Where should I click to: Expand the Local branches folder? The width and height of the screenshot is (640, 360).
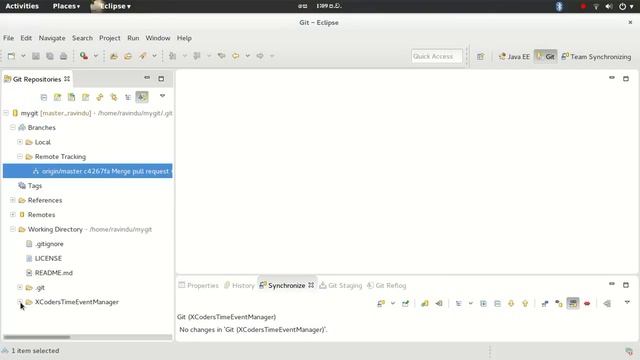(20, 142)
